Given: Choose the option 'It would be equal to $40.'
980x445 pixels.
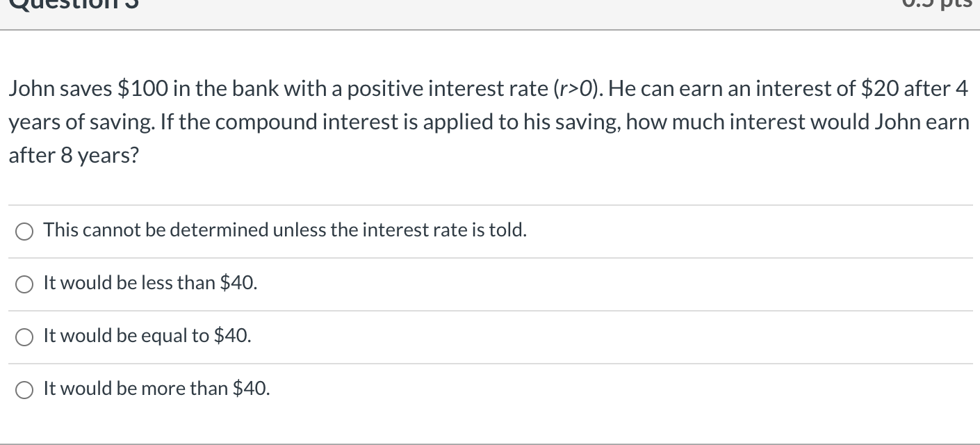Looking at the screenshot, I should coord(24,337).
